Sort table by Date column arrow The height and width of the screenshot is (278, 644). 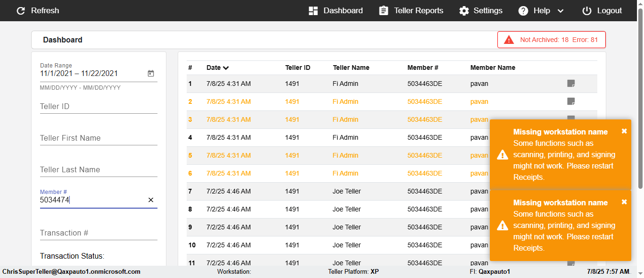pyautogui.click(x=226, y=68)
